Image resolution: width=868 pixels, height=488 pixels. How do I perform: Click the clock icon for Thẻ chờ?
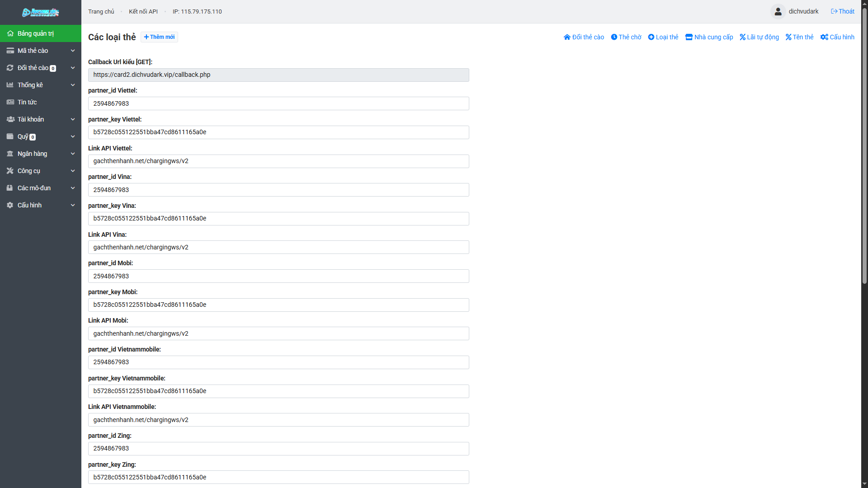[x=614, y=37]
